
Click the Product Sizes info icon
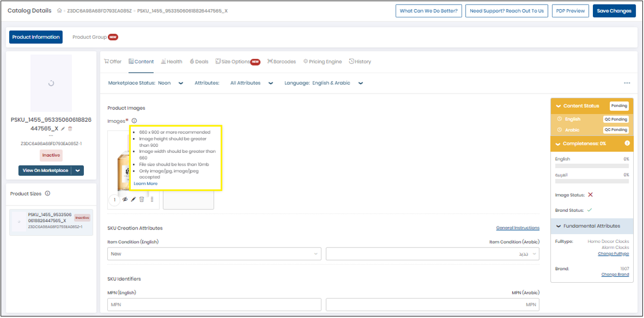48,193
